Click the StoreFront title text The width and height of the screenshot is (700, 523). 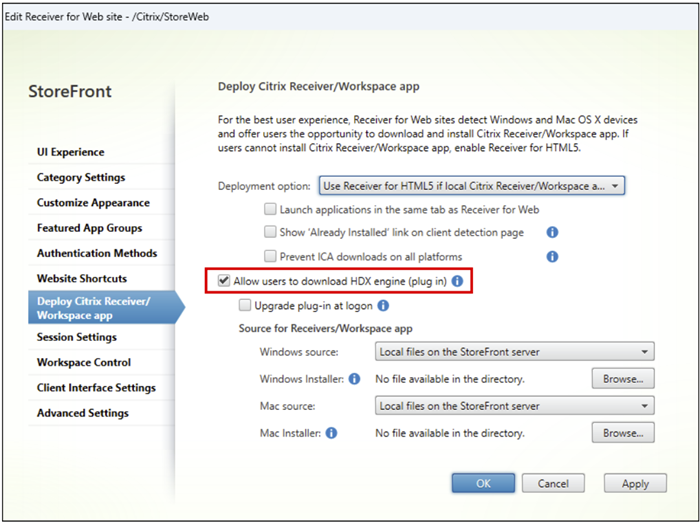(70, 91)
